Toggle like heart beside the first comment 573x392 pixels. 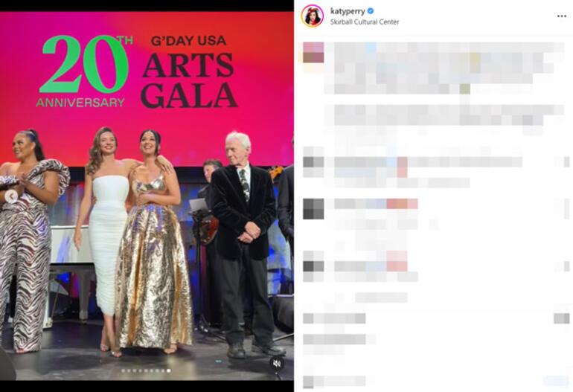(x=562, y=162)
